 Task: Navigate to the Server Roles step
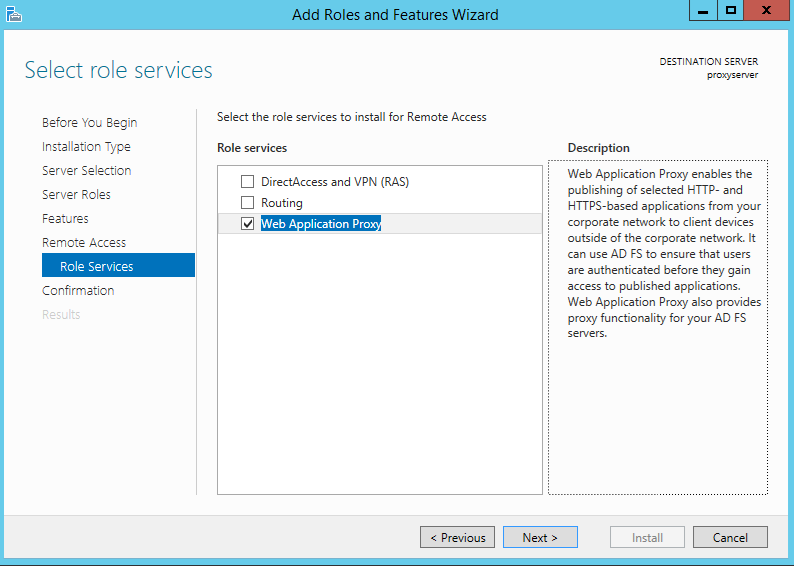point(76,194)
